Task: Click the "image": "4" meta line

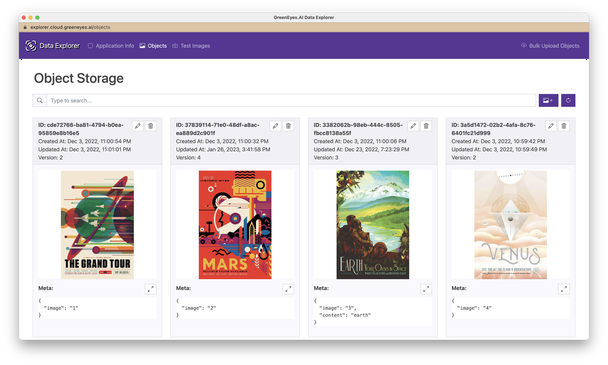Action: point(474,308)
